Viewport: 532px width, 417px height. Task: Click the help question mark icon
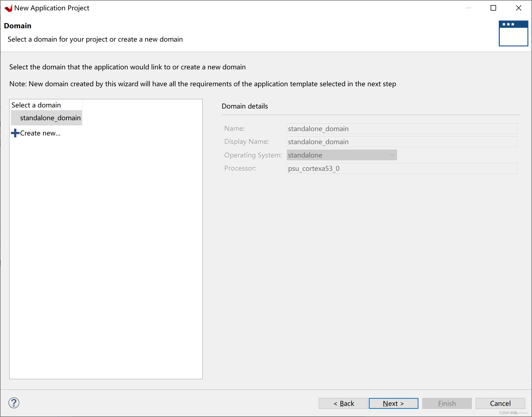point(14,403)
